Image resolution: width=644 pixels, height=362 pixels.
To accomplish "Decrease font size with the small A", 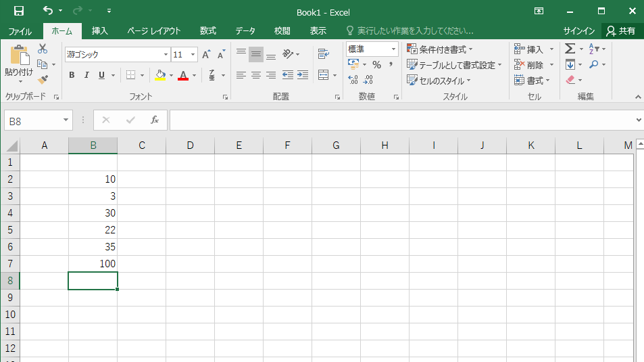I will [222, 54].
